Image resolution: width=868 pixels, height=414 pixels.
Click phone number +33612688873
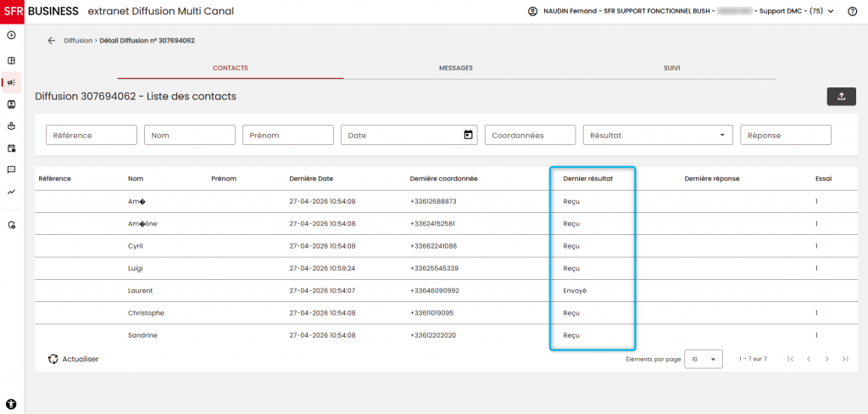(x=433, y=201)
